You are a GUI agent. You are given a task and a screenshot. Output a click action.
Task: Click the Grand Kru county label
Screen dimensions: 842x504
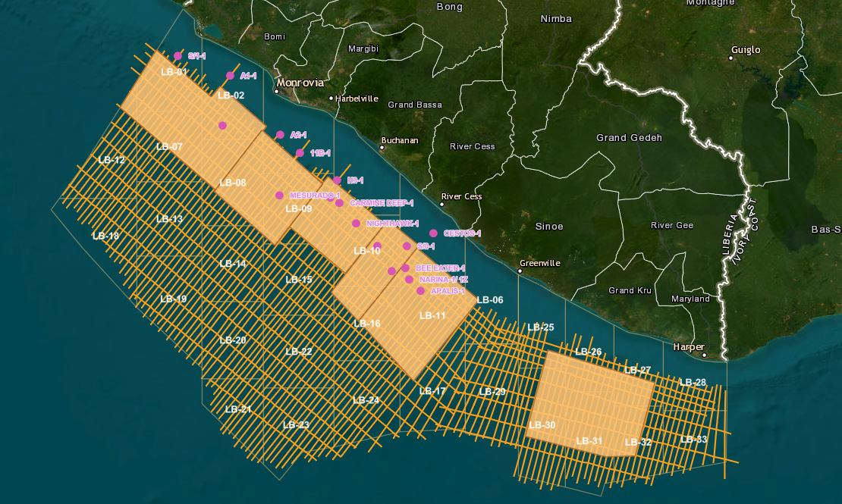click(x=630, y=290)
